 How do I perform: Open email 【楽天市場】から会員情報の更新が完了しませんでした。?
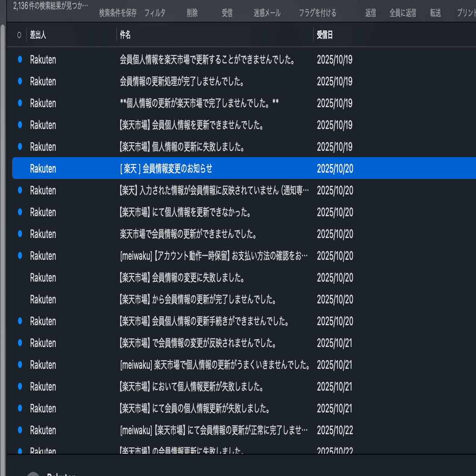point(244,300)
